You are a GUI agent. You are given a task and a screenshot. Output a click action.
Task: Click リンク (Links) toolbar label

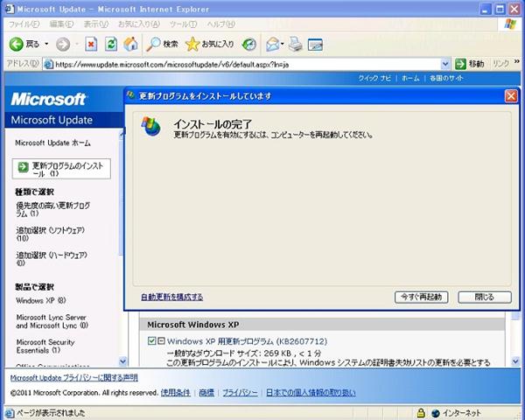(500, 64)
